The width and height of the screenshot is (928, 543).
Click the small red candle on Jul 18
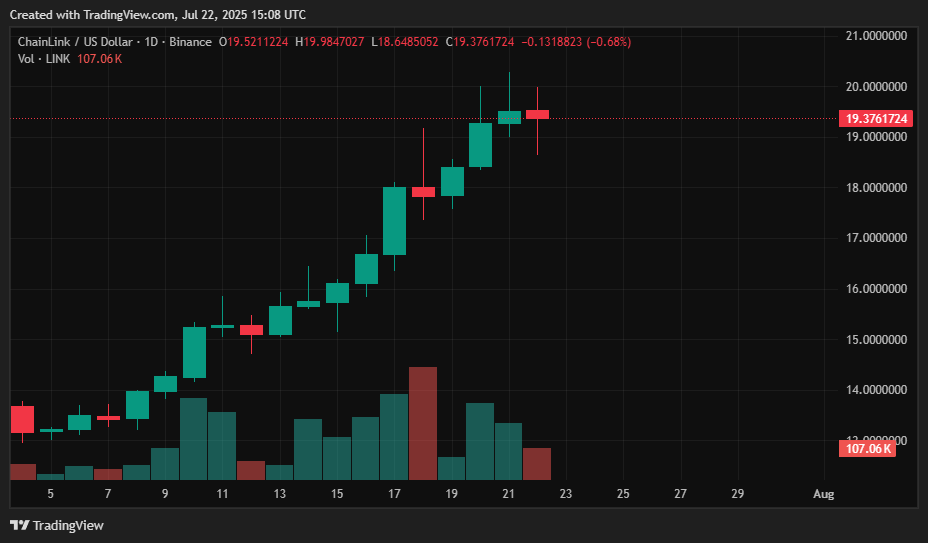click(423, 191)
